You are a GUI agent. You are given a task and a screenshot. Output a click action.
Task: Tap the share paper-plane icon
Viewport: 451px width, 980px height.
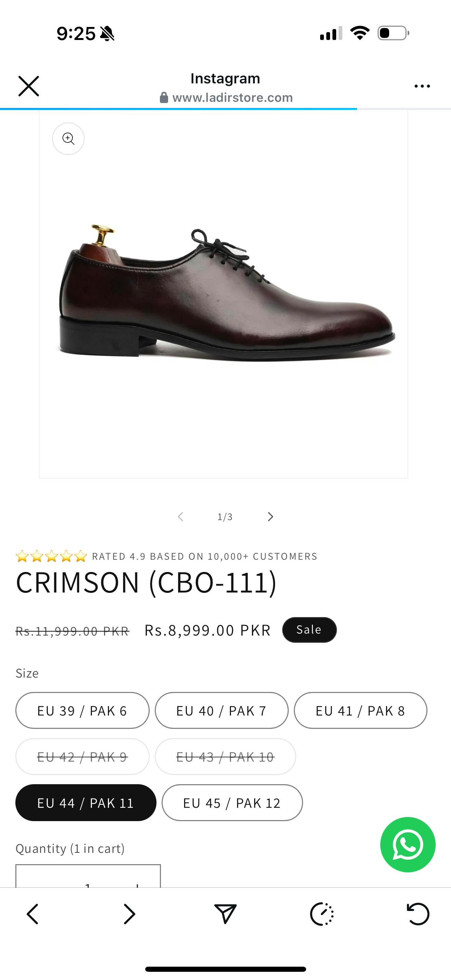[225, 914]
